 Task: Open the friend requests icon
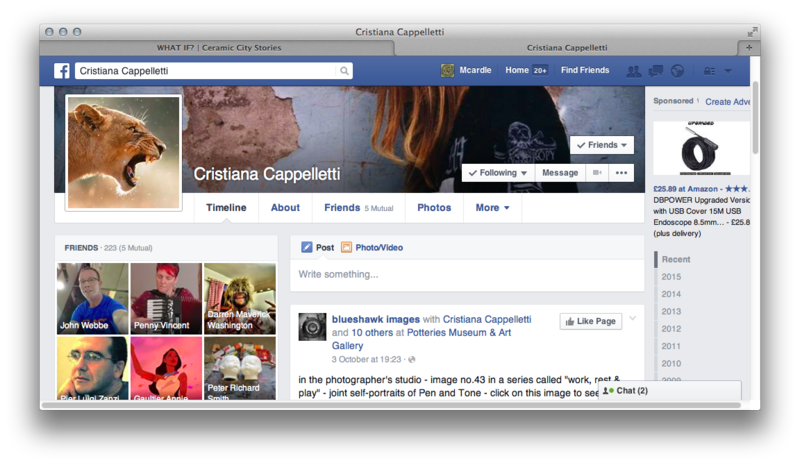[633, 71]
